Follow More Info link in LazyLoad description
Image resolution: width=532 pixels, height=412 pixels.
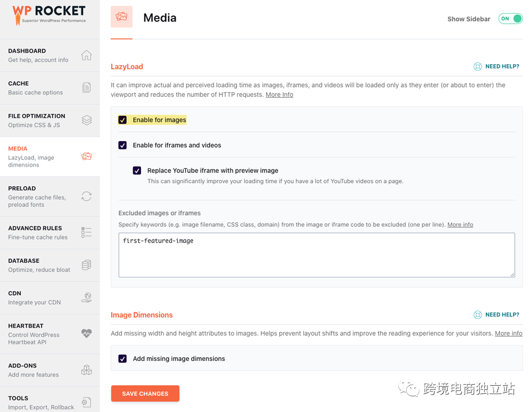click(279, 95)
